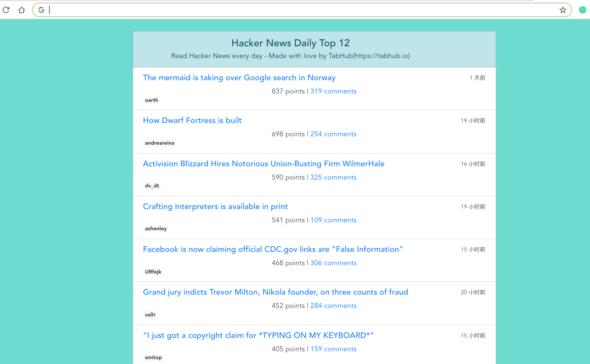Go to the home page icon

pos(22,10)
